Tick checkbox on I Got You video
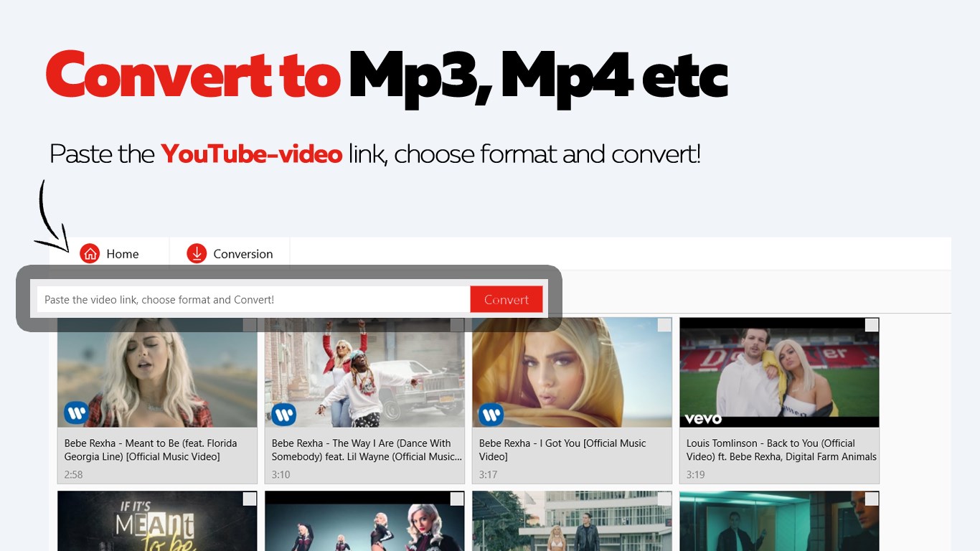Viewport: 980px width, 551px height. pyautogui.click(x=664, y=325)
